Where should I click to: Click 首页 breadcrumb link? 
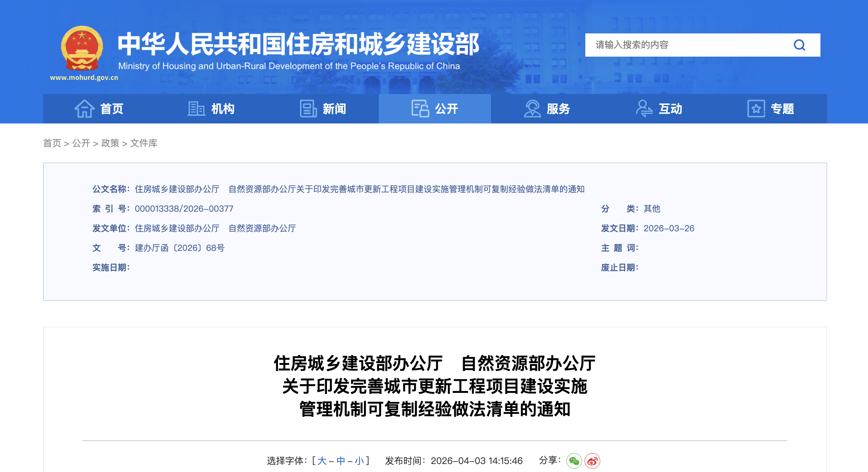(x=52, y=143)
